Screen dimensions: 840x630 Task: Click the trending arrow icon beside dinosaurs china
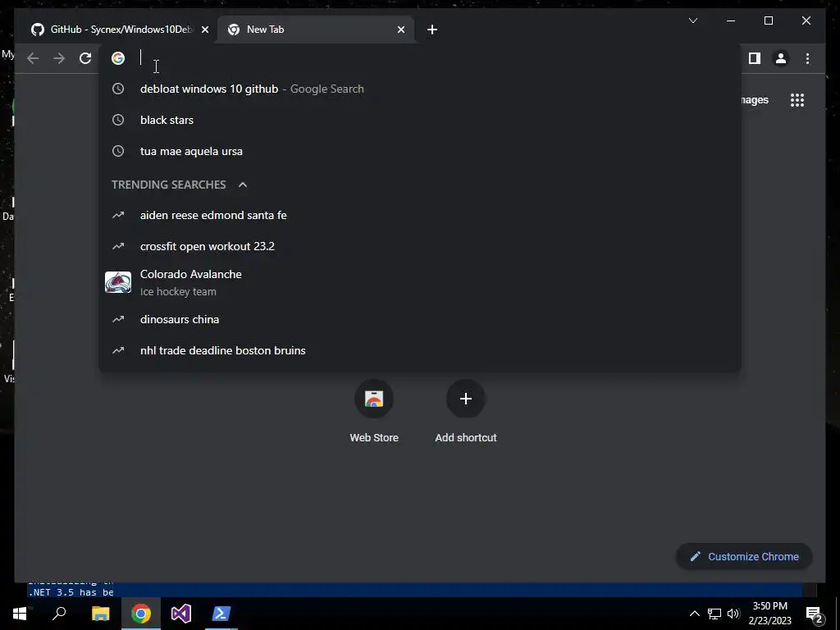click(x=118, y=319)
